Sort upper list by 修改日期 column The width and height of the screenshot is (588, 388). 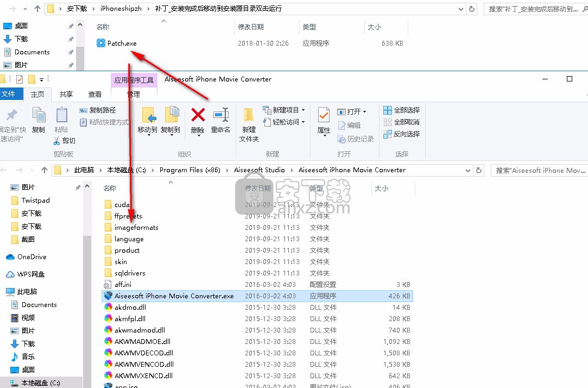click(x=250, y=27)
